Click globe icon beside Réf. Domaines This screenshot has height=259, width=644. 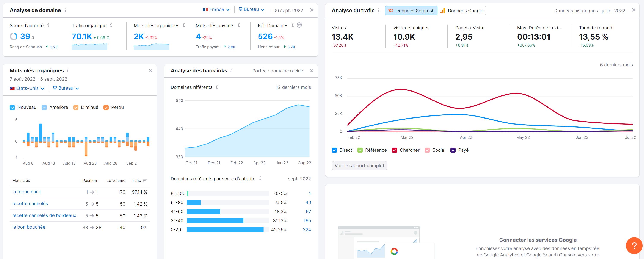click(x=299, y=25)
